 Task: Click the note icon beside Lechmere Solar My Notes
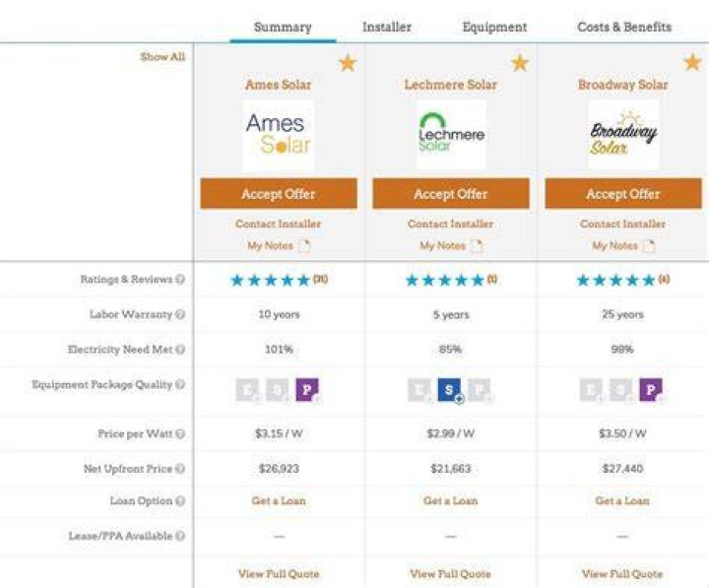click(x=477, y=246)
